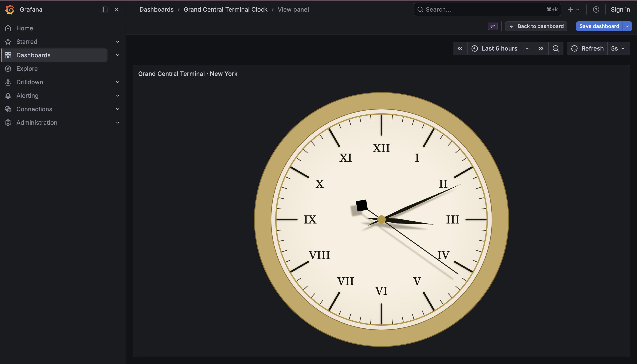Focus the Search field

click(x=487, y=9)
